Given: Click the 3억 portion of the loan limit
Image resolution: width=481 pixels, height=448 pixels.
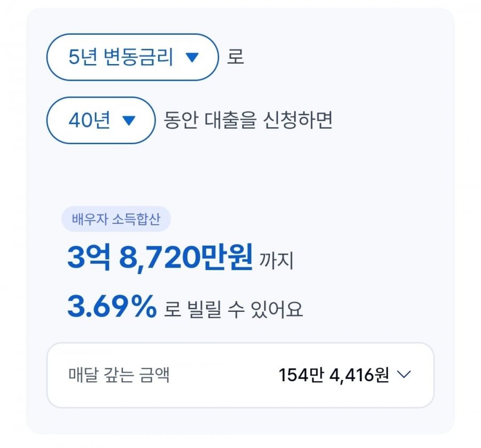Looking at the screenshot, I should [x=89, y=257].
